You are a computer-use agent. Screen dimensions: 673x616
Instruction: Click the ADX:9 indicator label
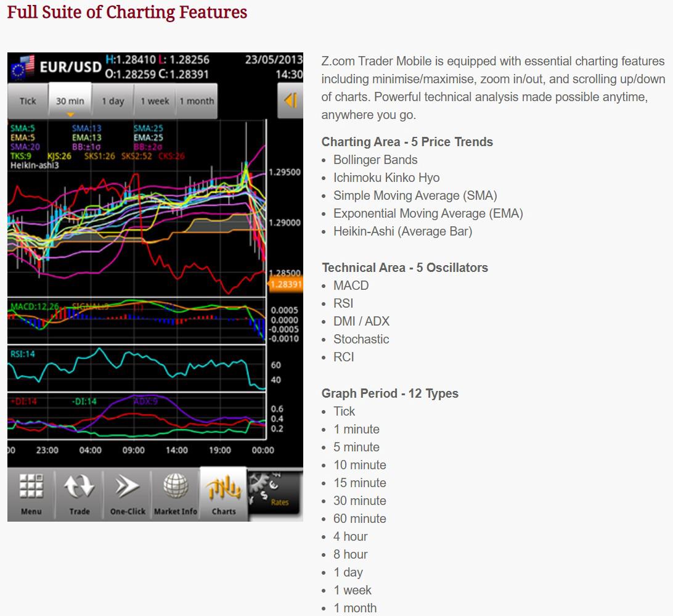(145, 401)
